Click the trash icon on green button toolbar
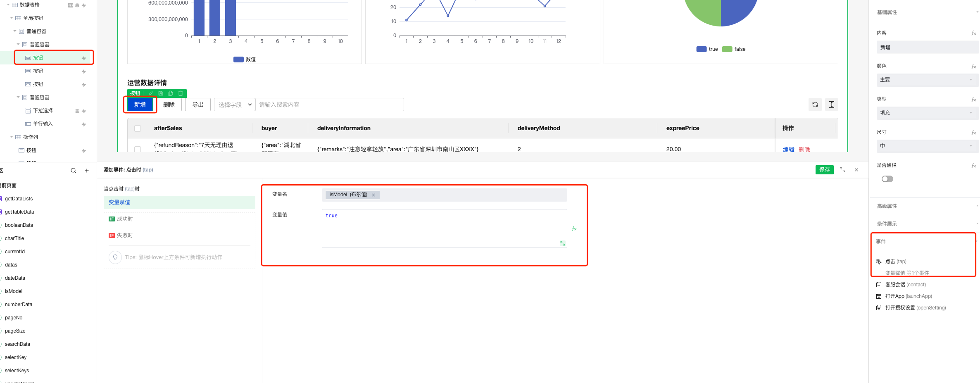The image size is (980, 383). coord(181,93)
